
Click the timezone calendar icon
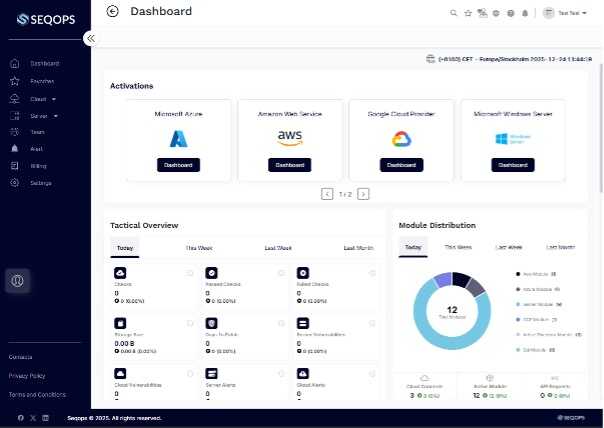click(x=430, y=59)
